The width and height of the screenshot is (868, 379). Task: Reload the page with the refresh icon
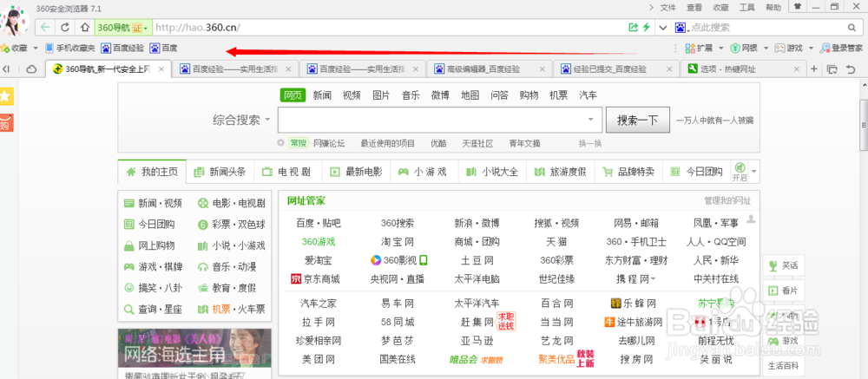click(65, 27)
